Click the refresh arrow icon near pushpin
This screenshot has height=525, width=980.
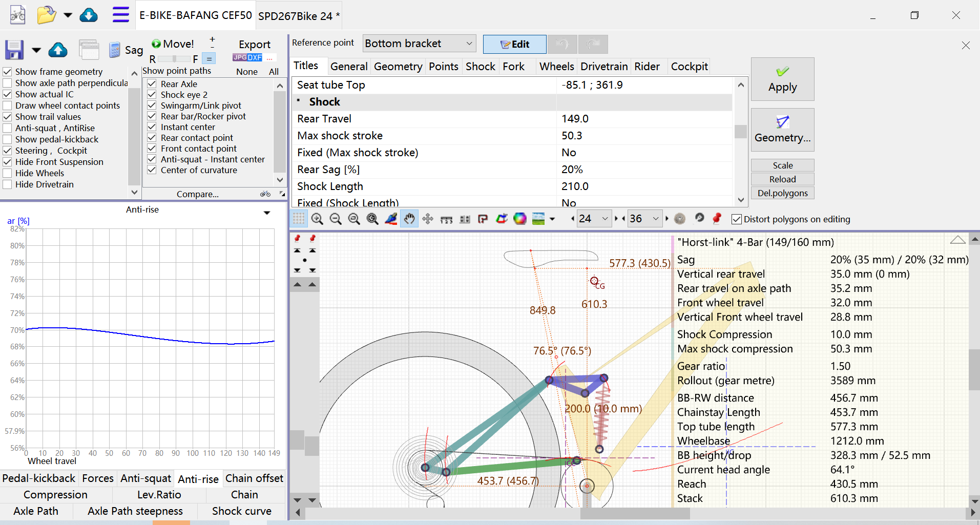pos(699,218)
